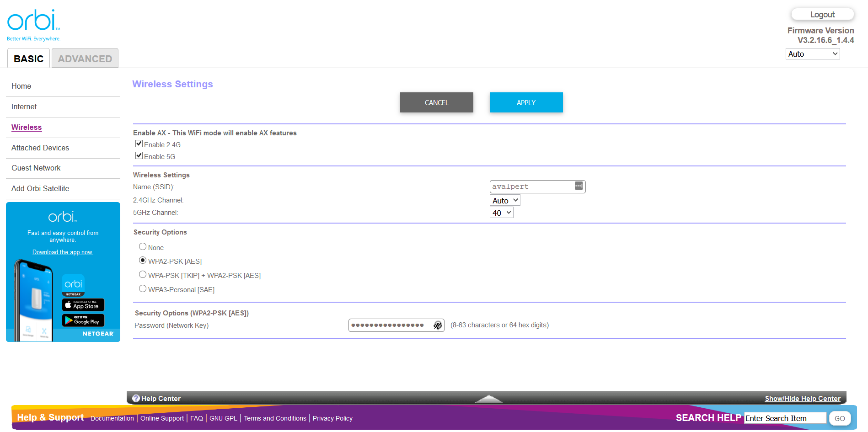Viewport: 868px width, 432px height.
Task: Reveal password using the eye icon
Action: coord(437,325)
